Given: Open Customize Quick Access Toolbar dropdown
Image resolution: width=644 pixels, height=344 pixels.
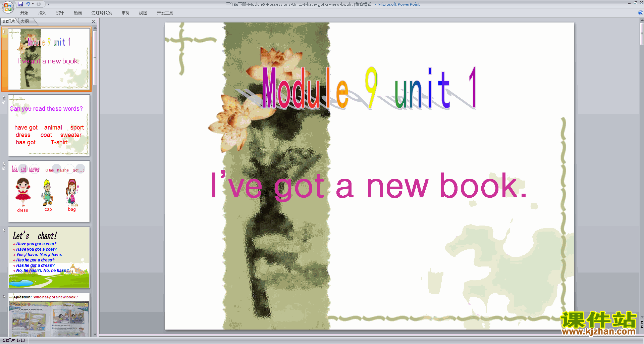Looking at the screenshot, I should click(48, 4).
